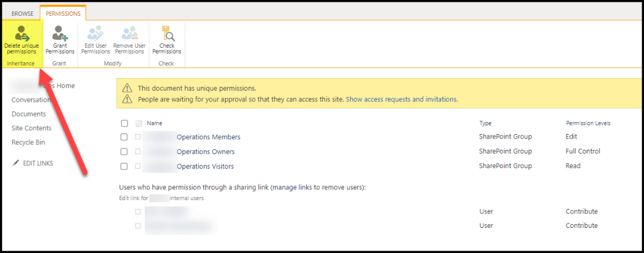Tick the checkbox for Operations Visitors
This screenshot has width=644, height=253.
pyautogui.click(x=124, y=167)
